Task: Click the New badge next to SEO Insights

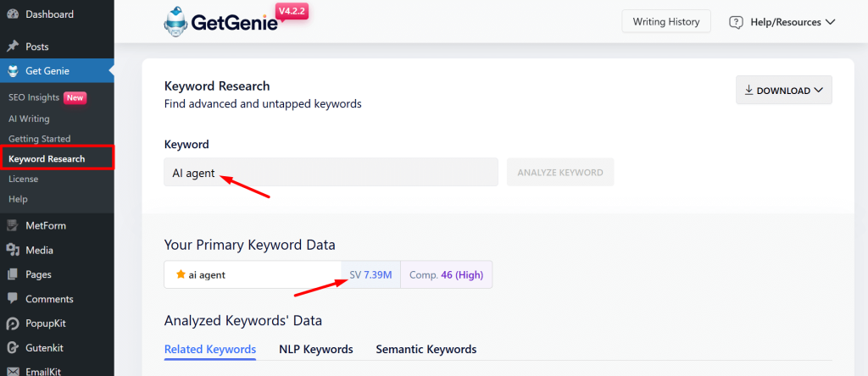Action: point(75,98)
